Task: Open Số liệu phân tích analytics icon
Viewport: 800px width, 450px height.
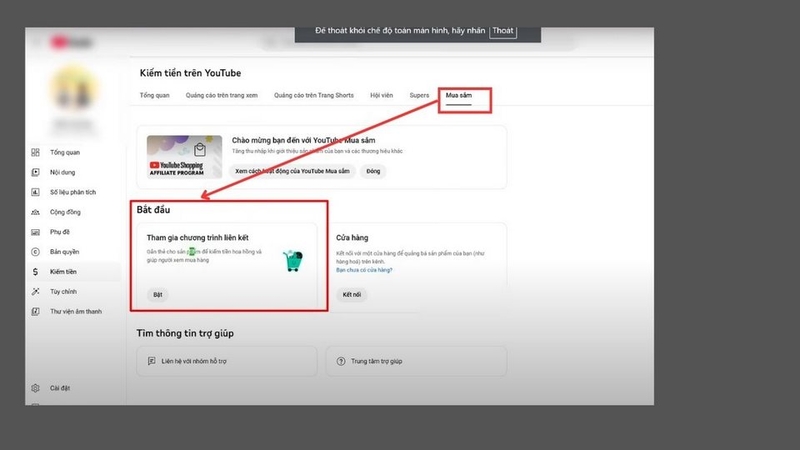Action: (x=35, y=192)
